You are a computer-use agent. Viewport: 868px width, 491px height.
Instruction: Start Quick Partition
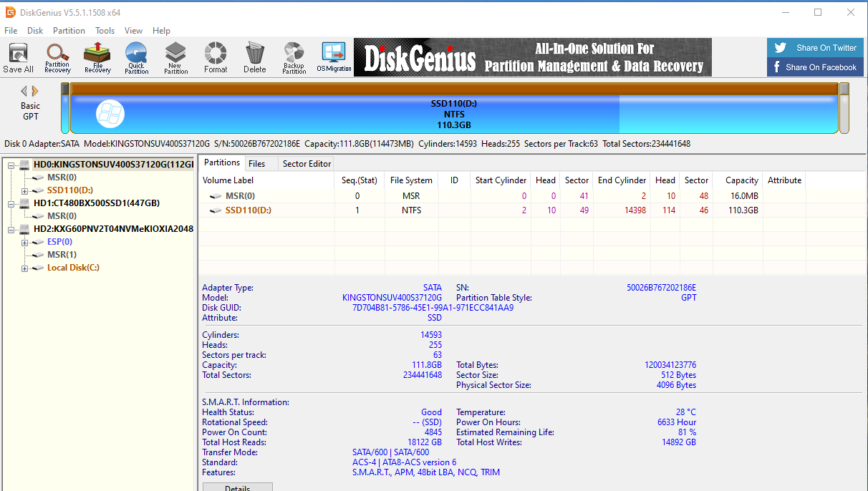pyautogui.click(x=136, y=57)
